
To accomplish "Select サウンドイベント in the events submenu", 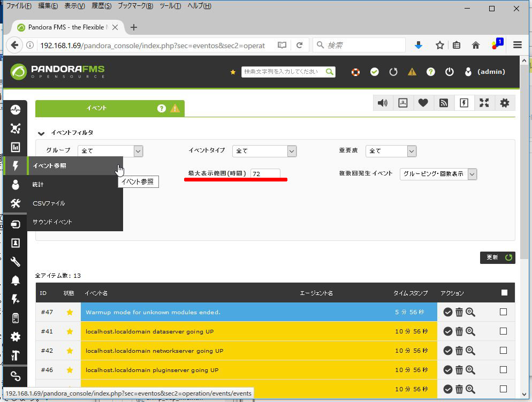I will pos(75,222).
